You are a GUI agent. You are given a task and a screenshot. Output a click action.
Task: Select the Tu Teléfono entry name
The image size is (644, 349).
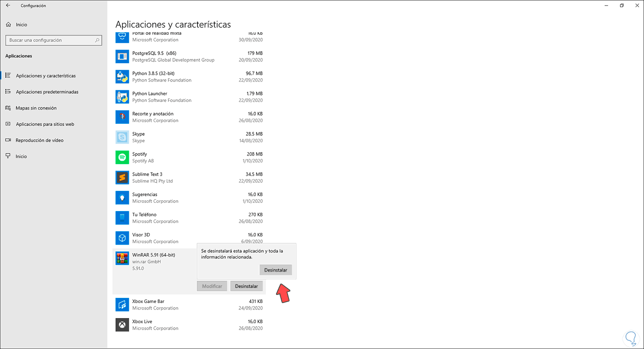(x=144, y=214)
